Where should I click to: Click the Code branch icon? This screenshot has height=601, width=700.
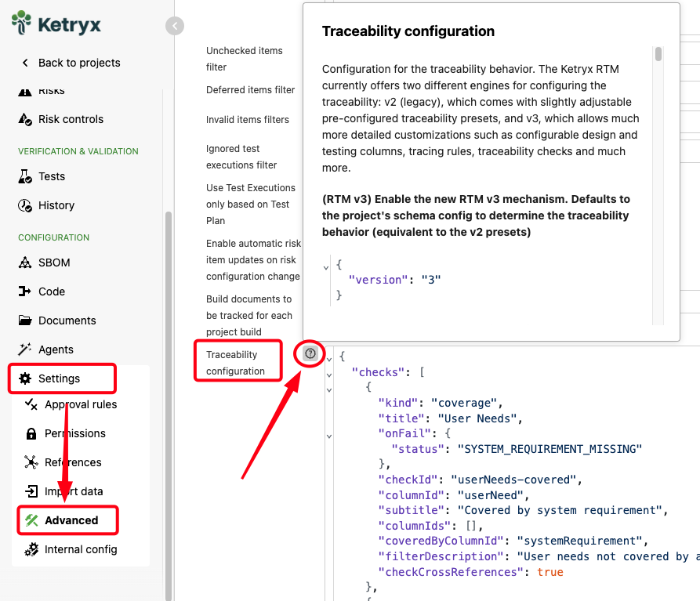coord(25,291)
